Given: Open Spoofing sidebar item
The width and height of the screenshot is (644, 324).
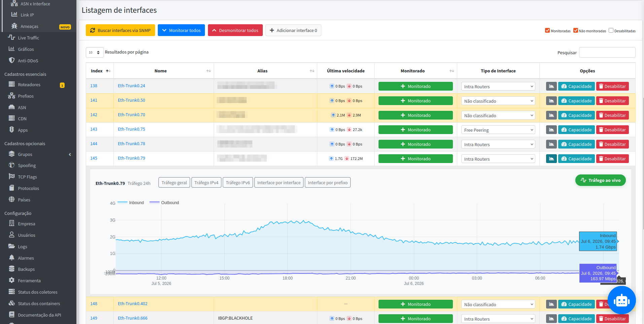Looking at the screenshot, I should 27,165.
